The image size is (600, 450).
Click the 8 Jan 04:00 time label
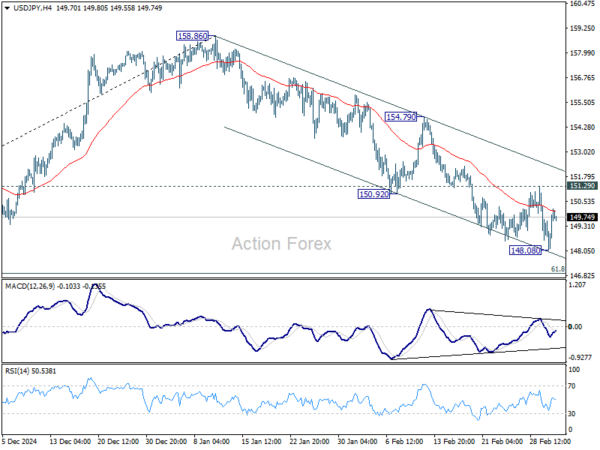point(212,441)
